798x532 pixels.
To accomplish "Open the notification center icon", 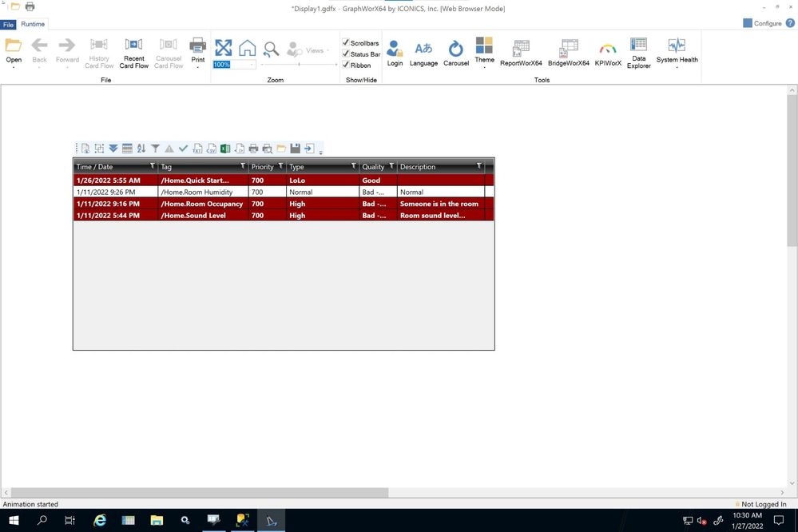I will [779, 520].
